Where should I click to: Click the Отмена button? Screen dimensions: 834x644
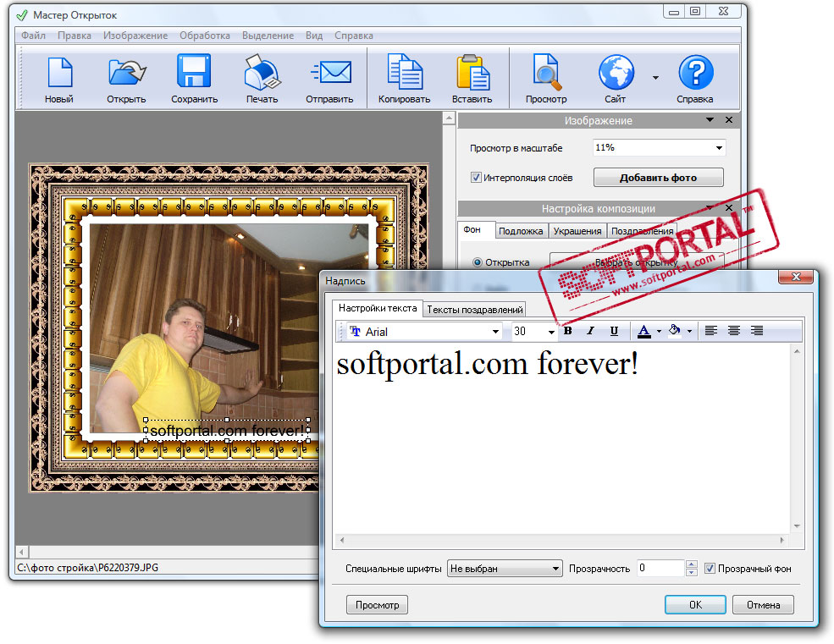(763, 604)
